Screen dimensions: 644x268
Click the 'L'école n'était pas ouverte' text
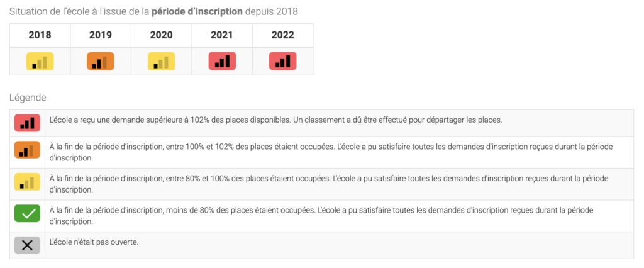tap(94, 242)
